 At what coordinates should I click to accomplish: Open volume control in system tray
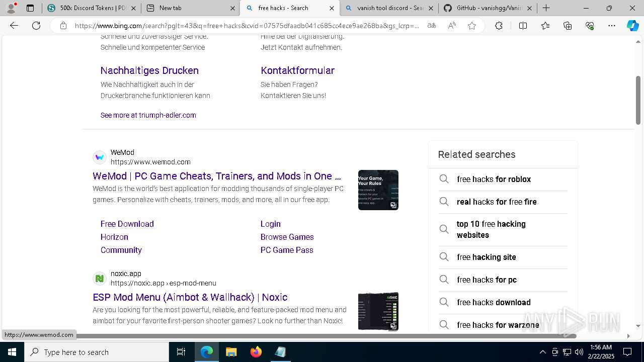[x=579, y=352]
